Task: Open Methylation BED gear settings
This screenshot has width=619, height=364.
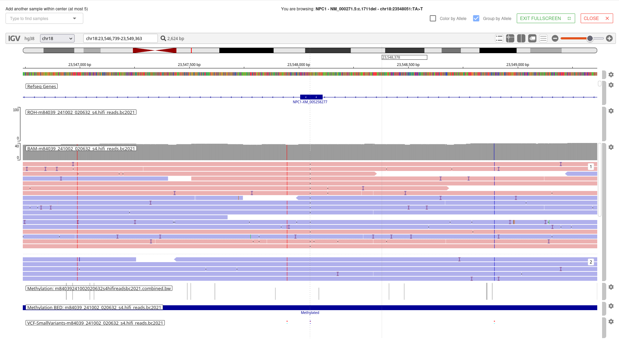Action: coord(611,306)
